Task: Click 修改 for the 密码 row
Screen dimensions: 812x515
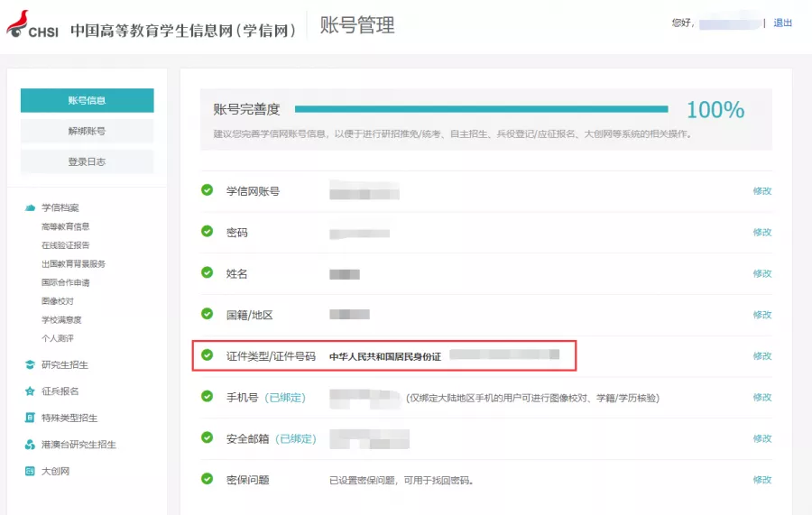Action: click(x=762, y=233)
